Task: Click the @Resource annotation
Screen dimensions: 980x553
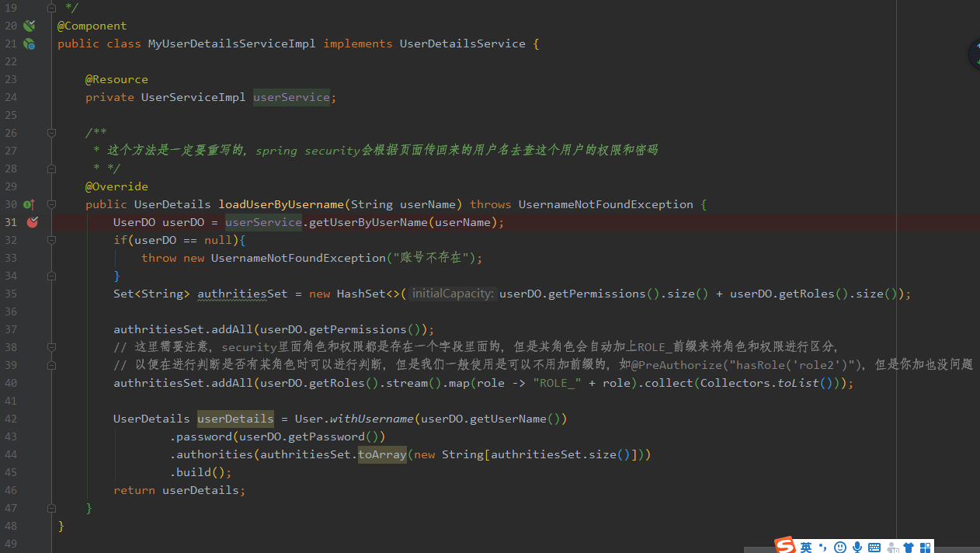Action: (116, 79)
